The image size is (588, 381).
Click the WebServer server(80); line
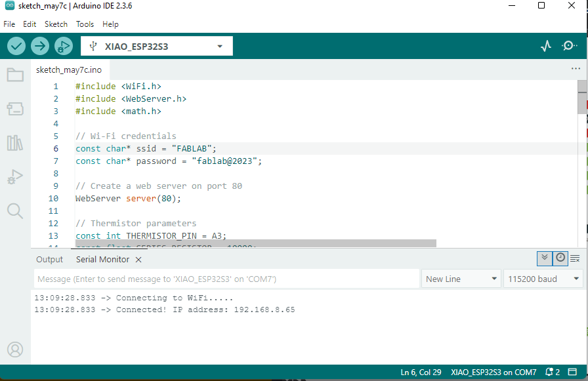coord(128,199)
